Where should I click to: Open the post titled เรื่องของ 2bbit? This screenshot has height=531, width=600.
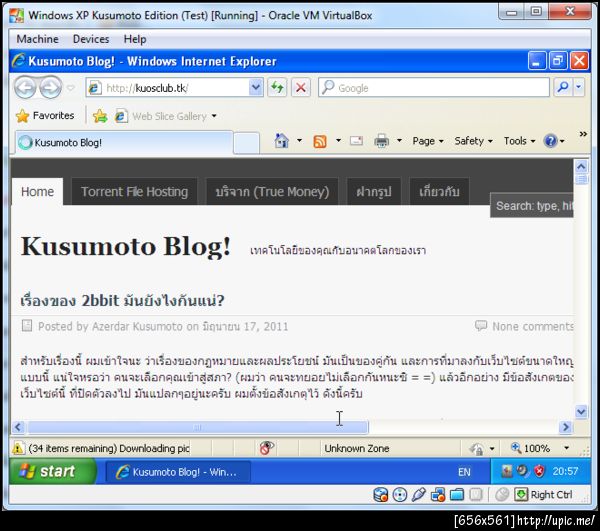pos(122,301)
